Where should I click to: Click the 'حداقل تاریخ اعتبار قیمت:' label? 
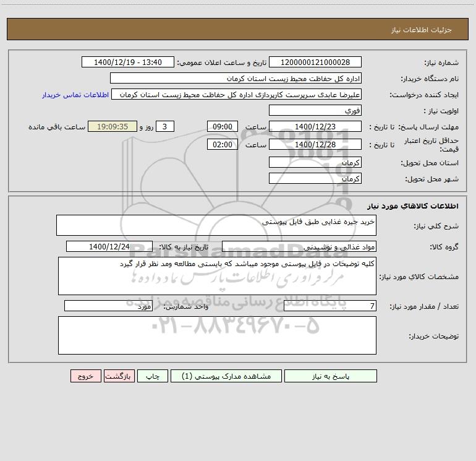click(431, 145)
